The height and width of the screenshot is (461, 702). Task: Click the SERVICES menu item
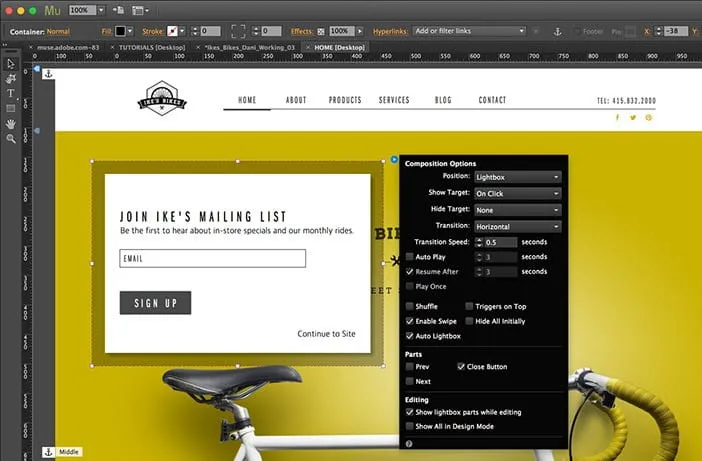click(394, 100)
